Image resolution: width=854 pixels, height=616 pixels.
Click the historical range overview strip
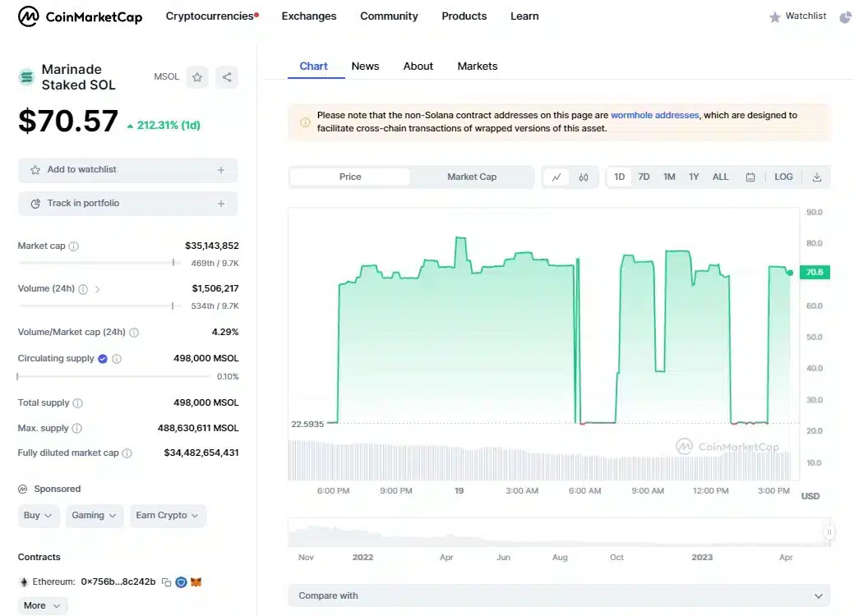pos(559,533)
